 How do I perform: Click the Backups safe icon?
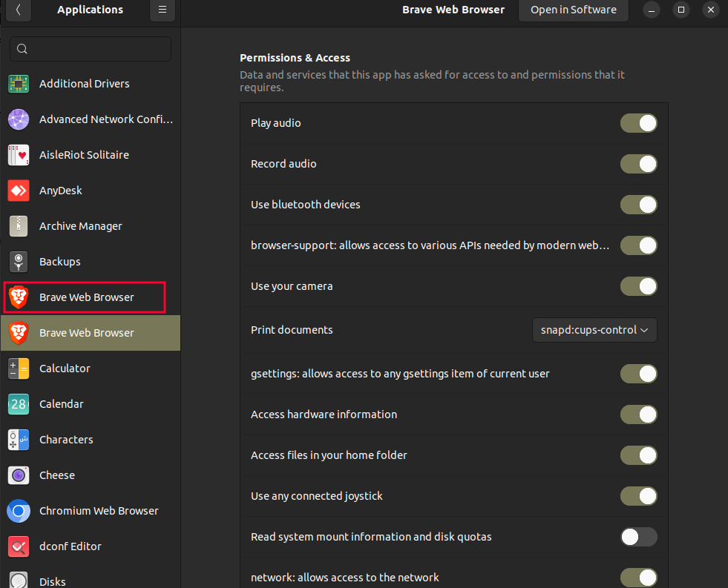tap(19, 262)
